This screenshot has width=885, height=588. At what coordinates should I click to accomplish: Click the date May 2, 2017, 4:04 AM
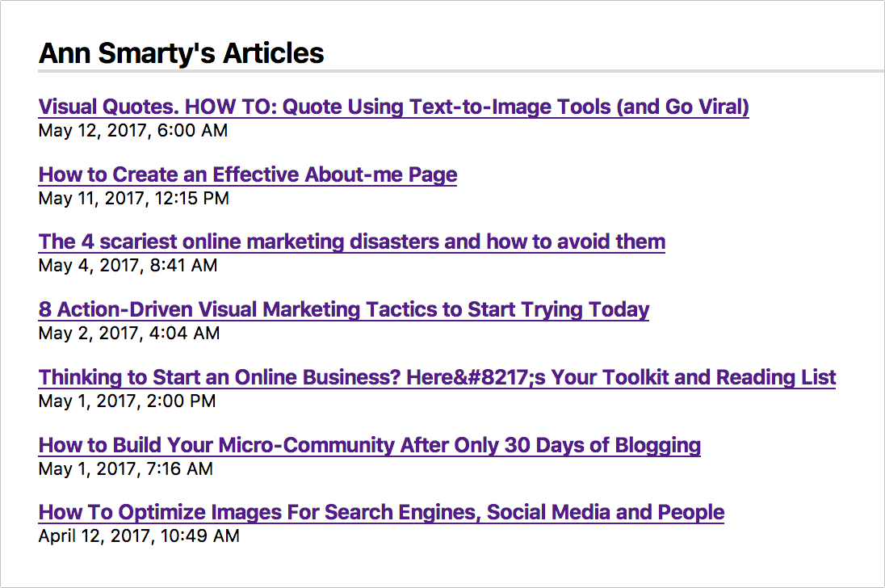(129, 333)
